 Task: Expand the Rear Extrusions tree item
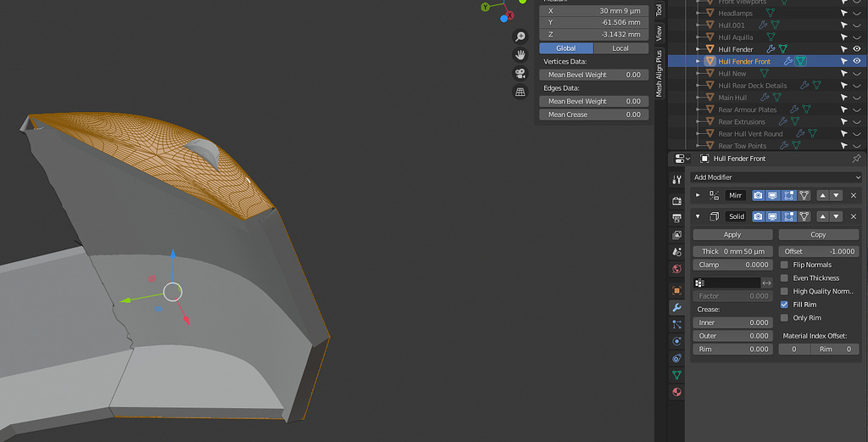pyautogui.click(x=698, y=122)
